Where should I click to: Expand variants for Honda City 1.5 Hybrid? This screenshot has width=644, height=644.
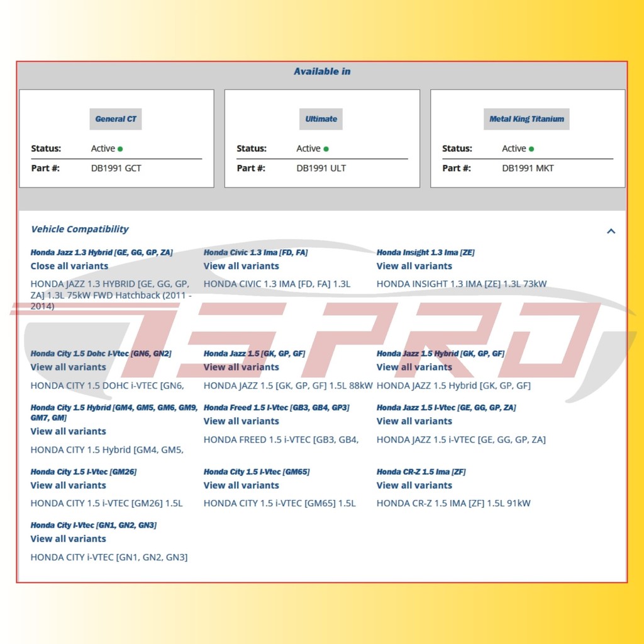[68, 431]
